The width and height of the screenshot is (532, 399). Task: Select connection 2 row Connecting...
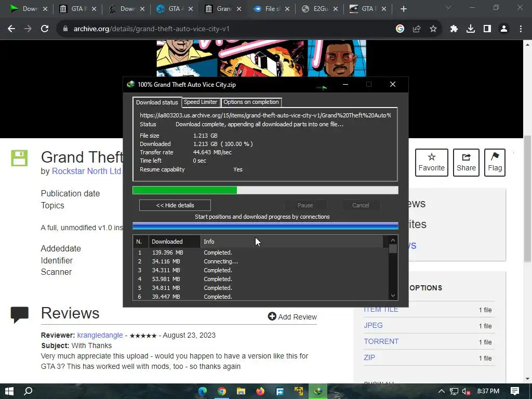261,261
